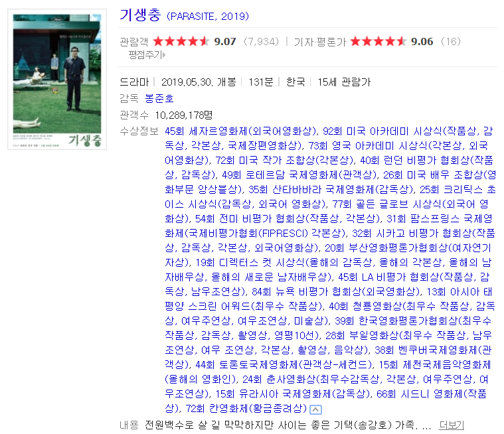Click 더보기 to read full synopsis

coord(452,425)
